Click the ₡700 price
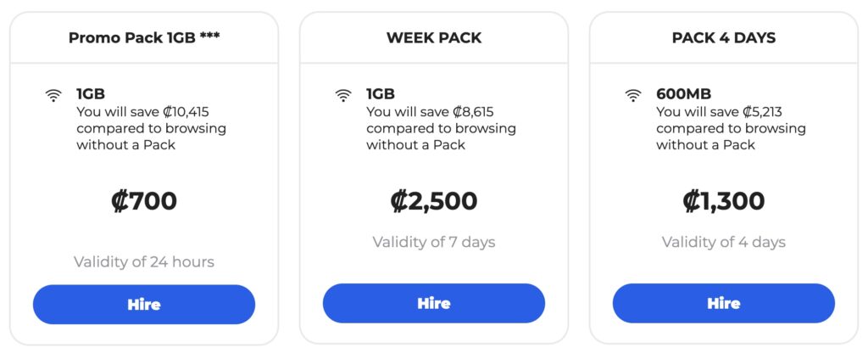Screen dimensions: 868x359 pyautogui.click(x=144, y=201)
